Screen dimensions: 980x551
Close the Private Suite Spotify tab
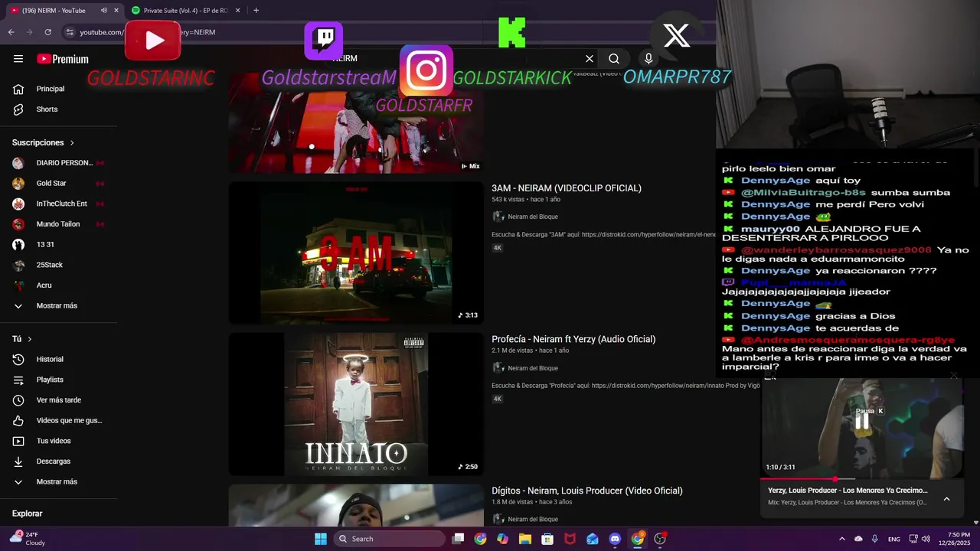(238, 11)
